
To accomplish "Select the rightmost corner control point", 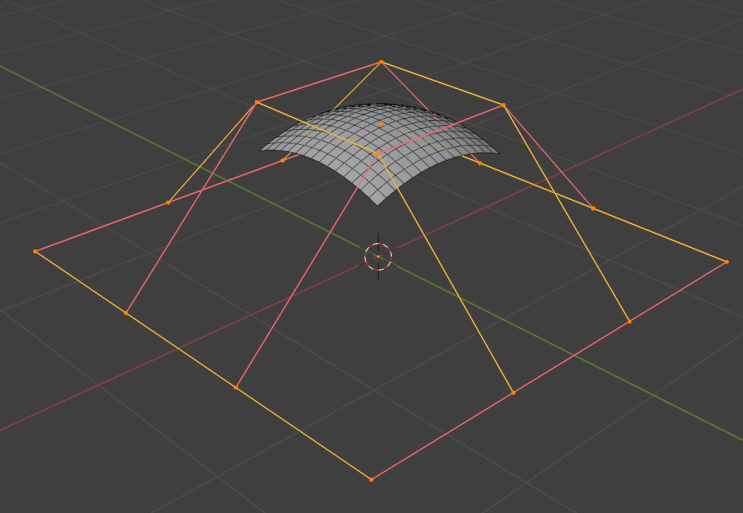I will (726, 261).
